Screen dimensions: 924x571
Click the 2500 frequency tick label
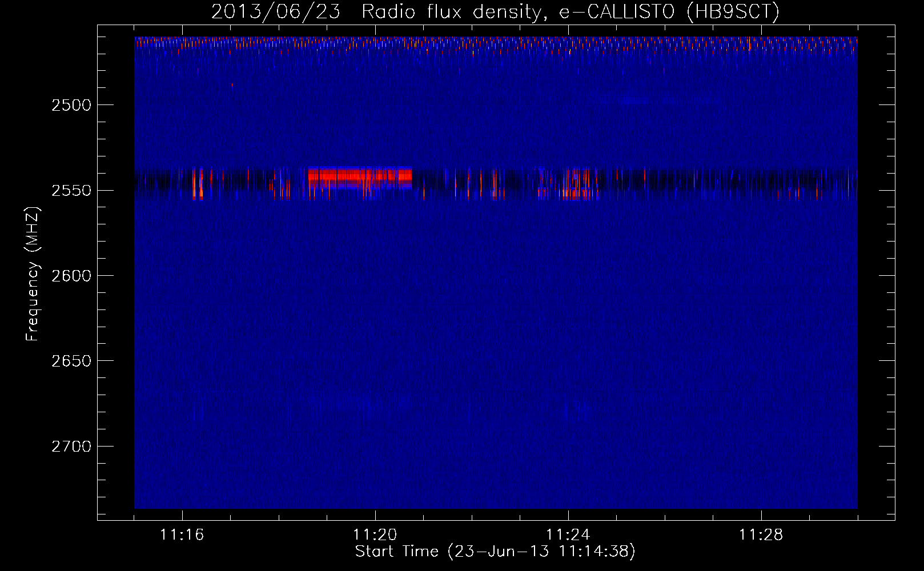tap(71, 105)
